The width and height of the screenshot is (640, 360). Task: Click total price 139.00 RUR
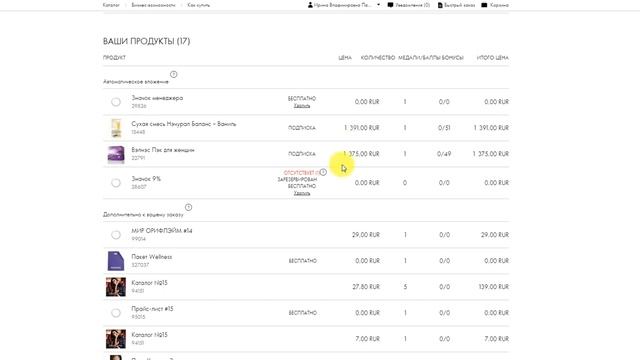(x=493, y=287)
